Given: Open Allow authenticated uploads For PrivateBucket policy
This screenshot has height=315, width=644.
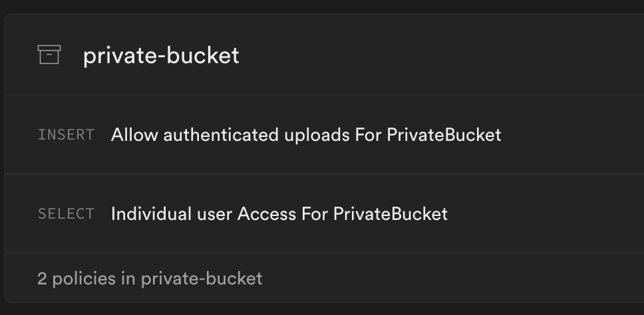Looking at the screenshot, I should pos(306,135).
